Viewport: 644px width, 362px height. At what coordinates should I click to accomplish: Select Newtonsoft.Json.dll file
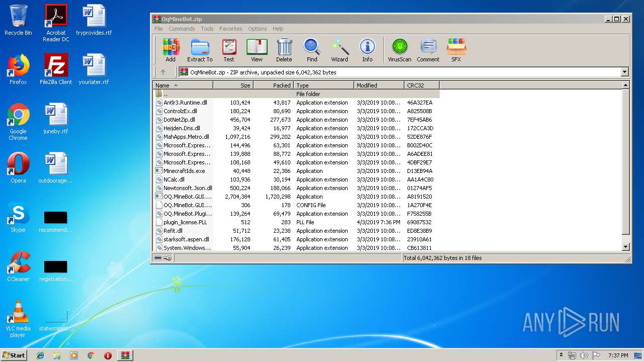pos(296,188)
